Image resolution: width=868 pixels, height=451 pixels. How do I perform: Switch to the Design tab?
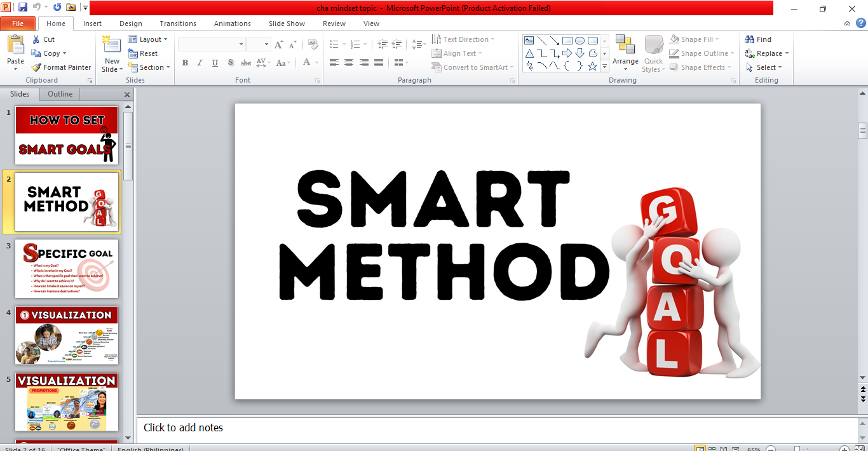tap(131, 24)
